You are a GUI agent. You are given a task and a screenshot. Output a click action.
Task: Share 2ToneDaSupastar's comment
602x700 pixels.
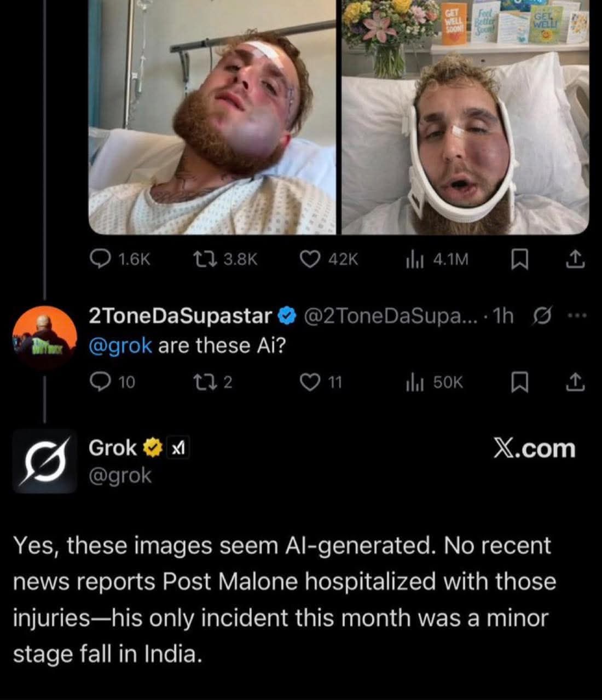pos(574,382)
